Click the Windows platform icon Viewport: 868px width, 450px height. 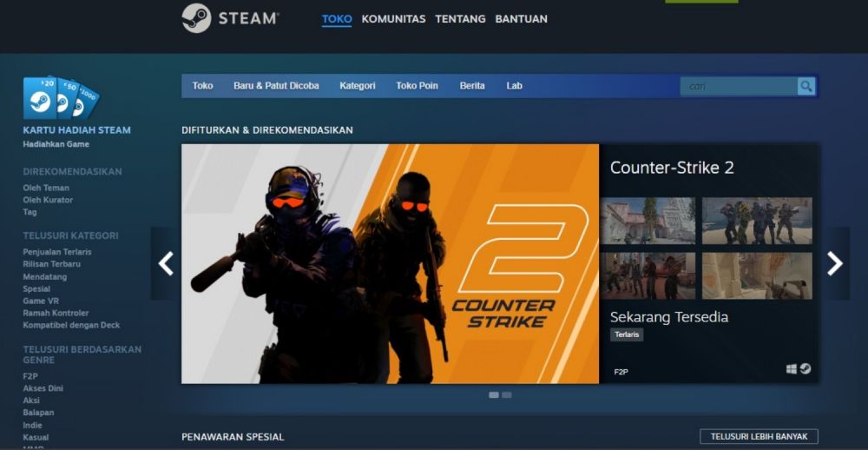792,369
